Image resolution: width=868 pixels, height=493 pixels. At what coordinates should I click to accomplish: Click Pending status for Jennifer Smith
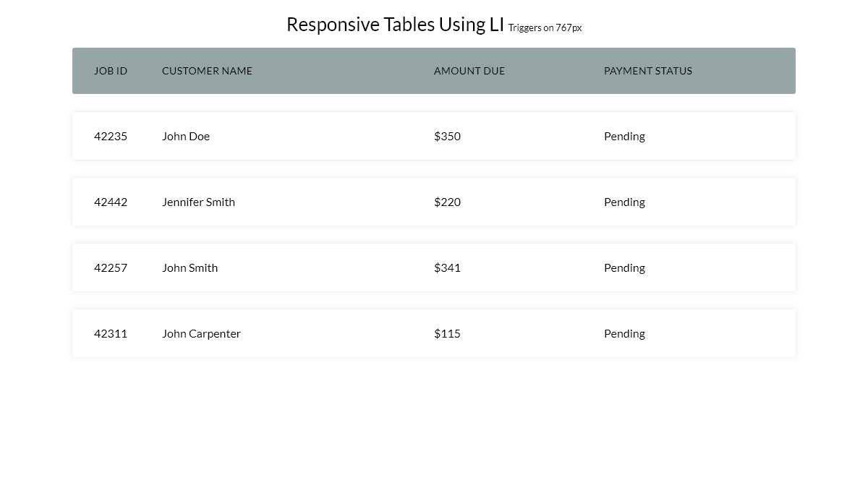(624, 202)
